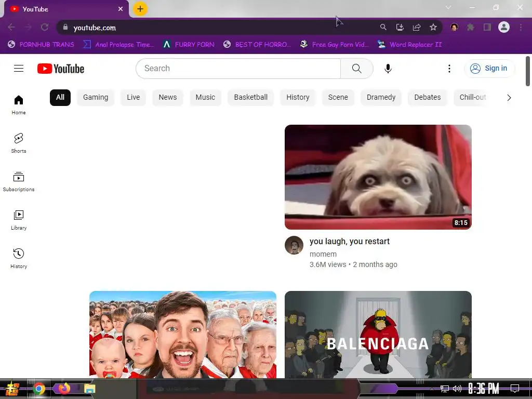Click the pinned extension avatar icon left of the puzzle
Image resolution: width=532 pixels, height=399 pixels.
tap(454, 27)
